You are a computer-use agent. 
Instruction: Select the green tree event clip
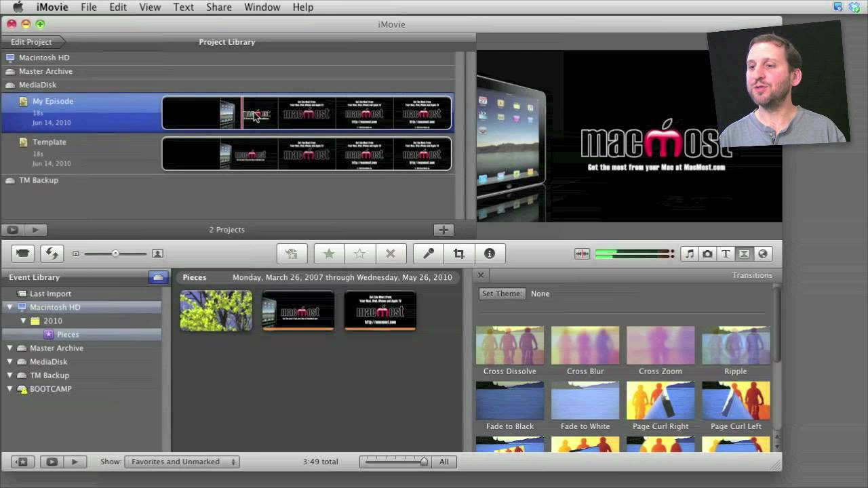(216, 311)
